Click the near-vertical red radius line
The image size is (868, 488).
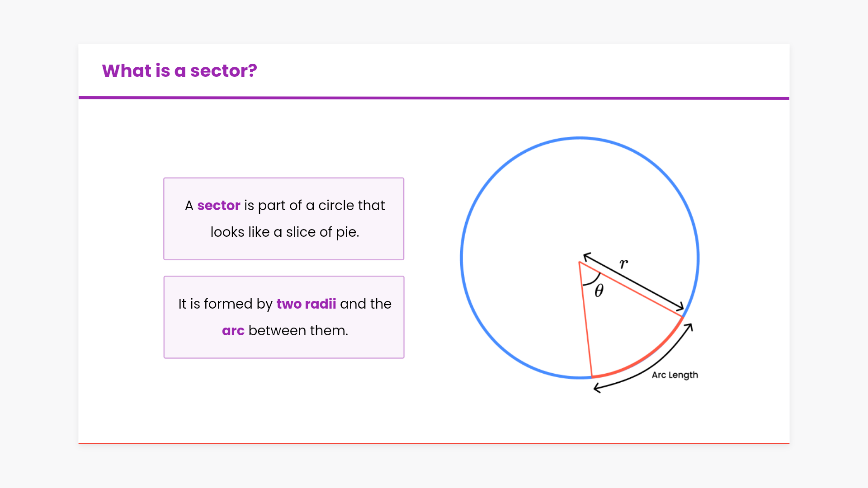[x=586, y=321]
